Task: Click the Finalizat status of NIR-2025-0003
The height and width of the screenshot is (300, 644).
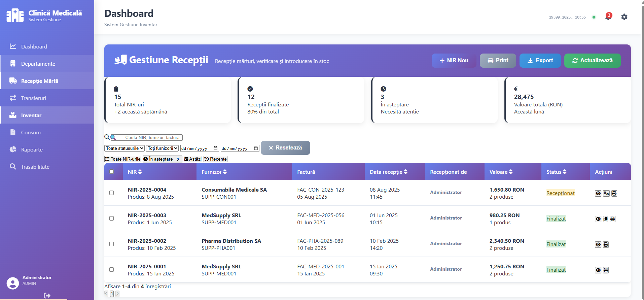Action: (556, 219)
